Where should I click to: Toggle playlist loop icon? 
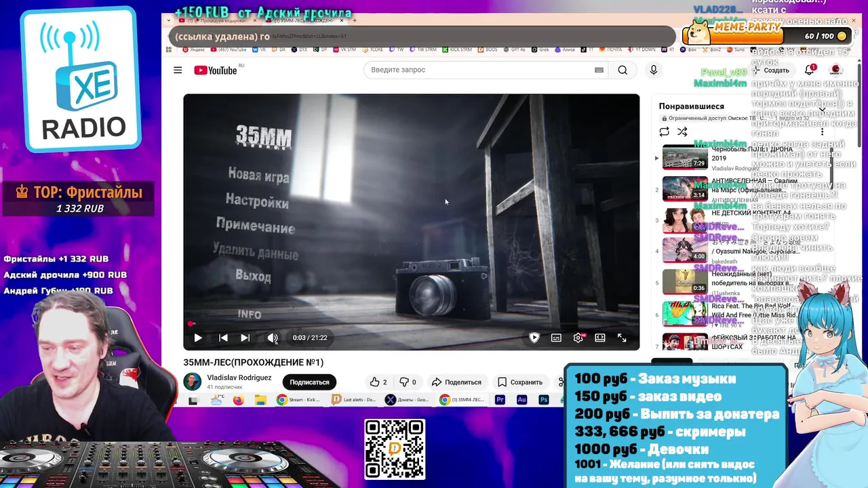[665, 132]
